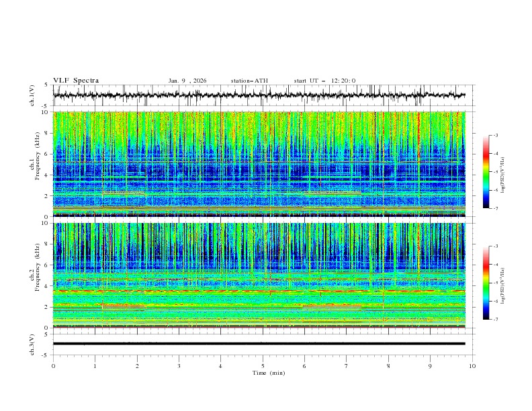Click the '6' kHz tick on ch.1 spectrogram
Viewport: 532px width, 411px height.
[46, 154]
